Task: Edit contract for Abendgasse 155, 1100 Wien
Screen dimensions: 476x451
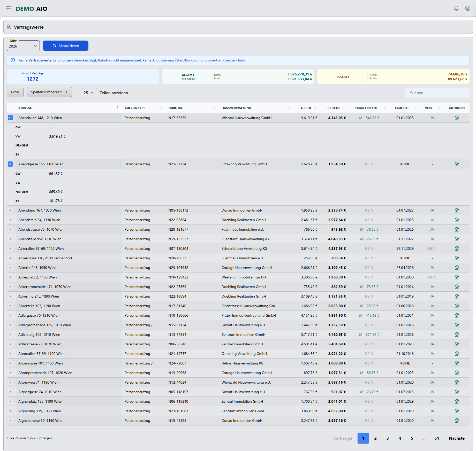Action: tap(457, 164)
